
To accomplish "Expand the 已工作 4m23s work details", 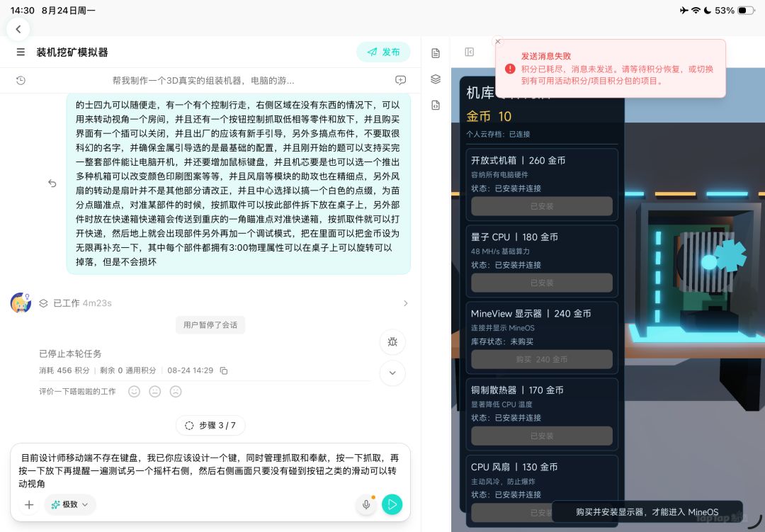I will click(405, 303).
